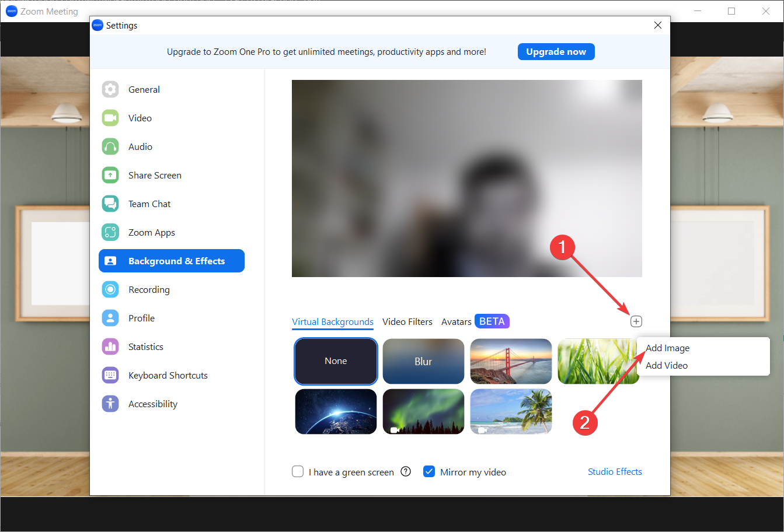Switch to Video Filters tab
Viewport: 784px width, 532px height.
coord(407,321)
